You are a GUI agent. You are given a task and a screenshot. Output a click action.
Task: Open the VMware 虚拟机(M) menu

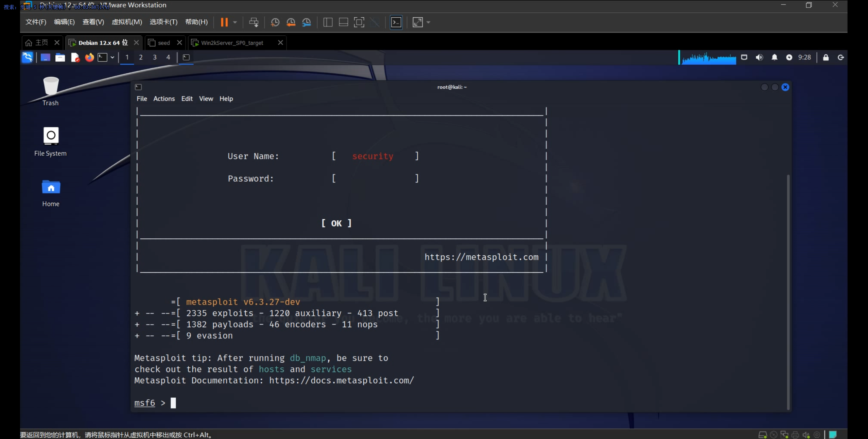point(127,22)
